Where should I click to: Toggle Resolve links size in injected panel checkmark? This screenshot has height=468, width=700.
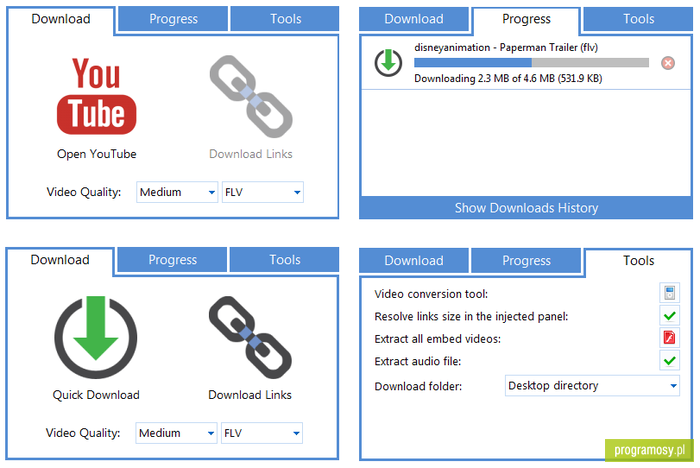pyautogui.click(x=669, y=316)
